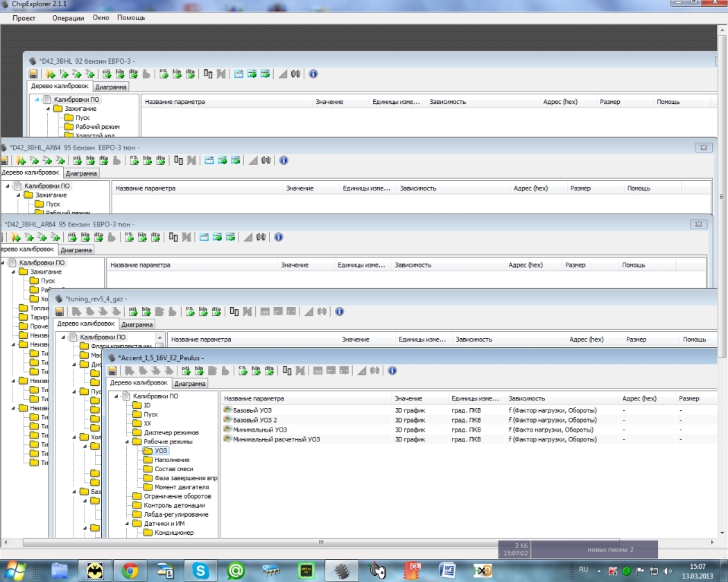Open the info icon in D42_3BHL 92 бензин window
Screen dimensions: 728x582
click(313, 74)
